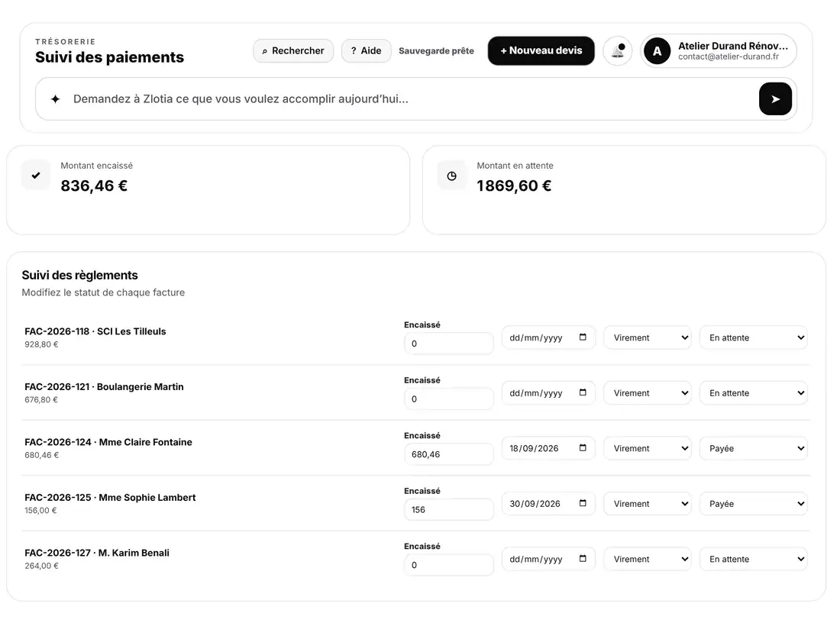Click the 'Suivi des règlements' section heading
This screenshot has height=626, width=840.
[80, 276]
